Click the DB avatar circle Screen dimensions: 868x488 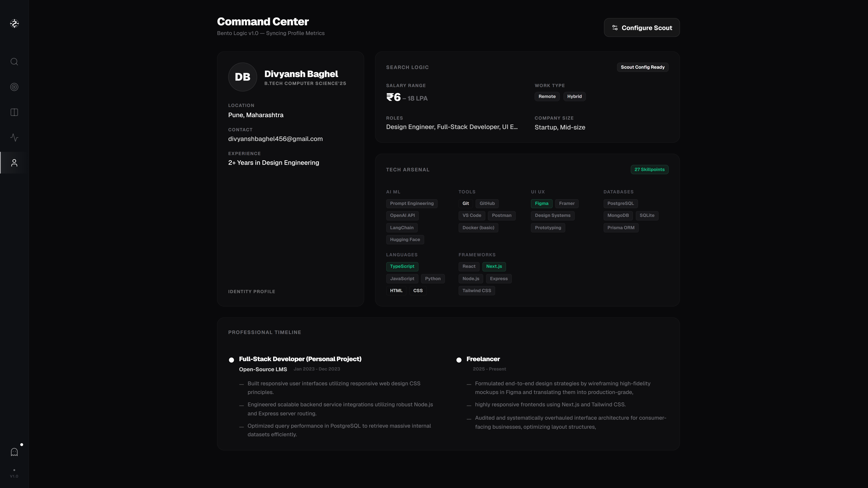pos(243,77)
